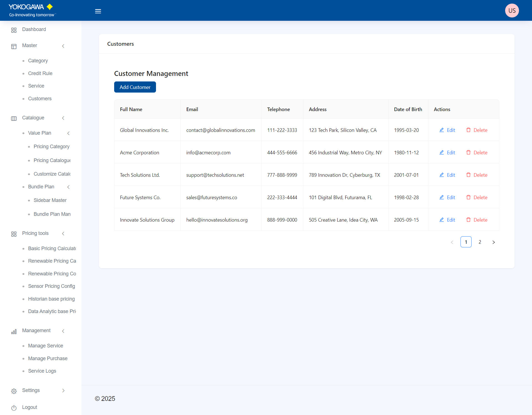Click the Add Customer button

point(135,87)
